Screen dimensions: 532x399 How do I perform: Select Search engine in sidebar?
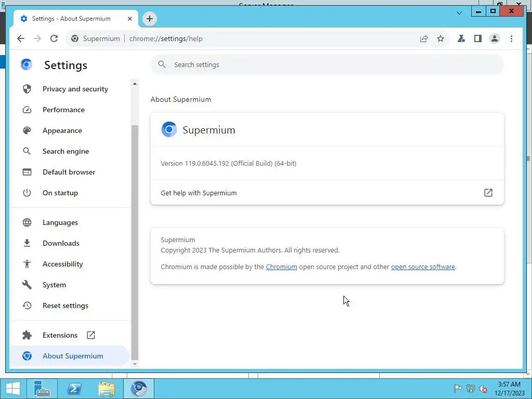coord(70,151)
